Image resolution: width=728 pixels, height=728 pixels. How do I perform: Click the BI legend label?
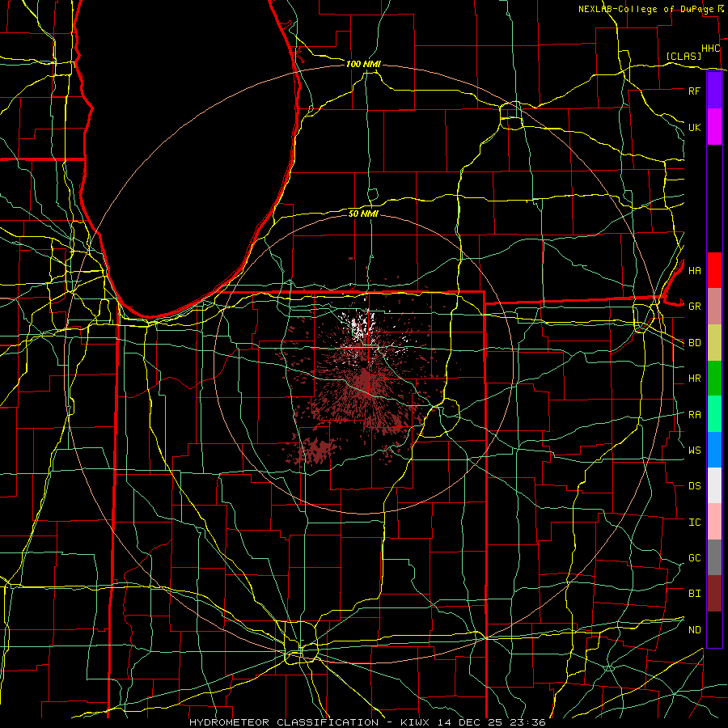pyautogui.click(x=694, y=594)
